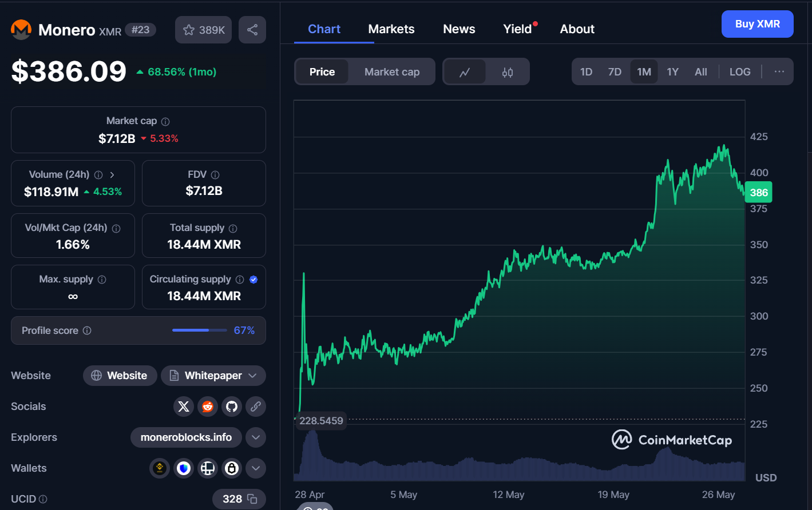Open the chain-link social icon

tap(256, 407)
